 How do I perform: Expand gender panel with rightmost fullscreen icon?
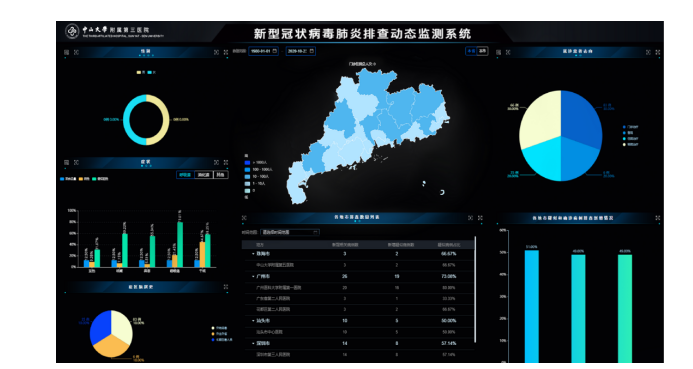[226, 52]
